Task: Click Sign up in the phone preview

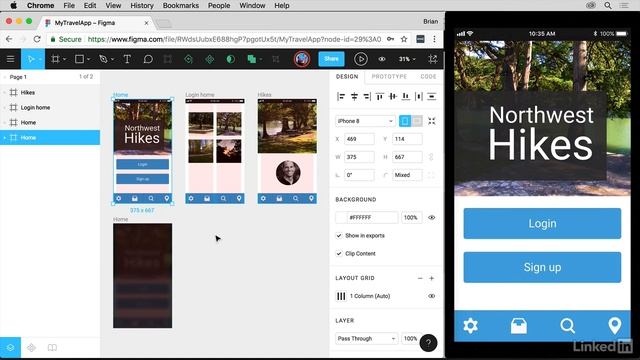Action: [x=542, y=267]
